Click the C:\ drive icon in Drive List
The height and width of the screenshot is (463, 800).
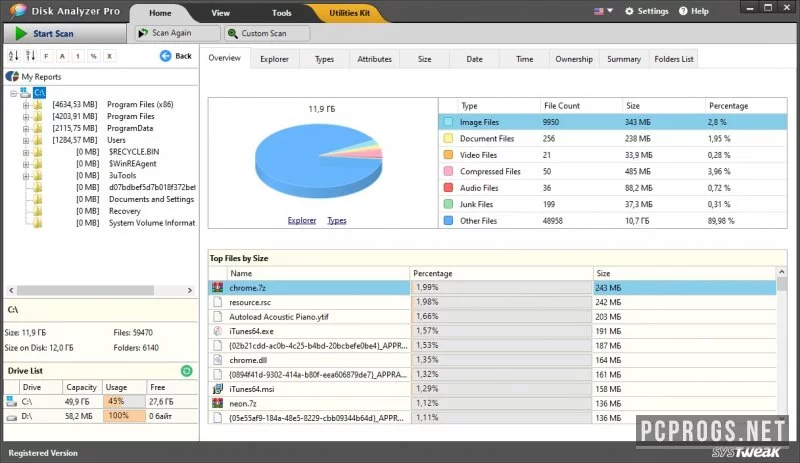(11, 401)
